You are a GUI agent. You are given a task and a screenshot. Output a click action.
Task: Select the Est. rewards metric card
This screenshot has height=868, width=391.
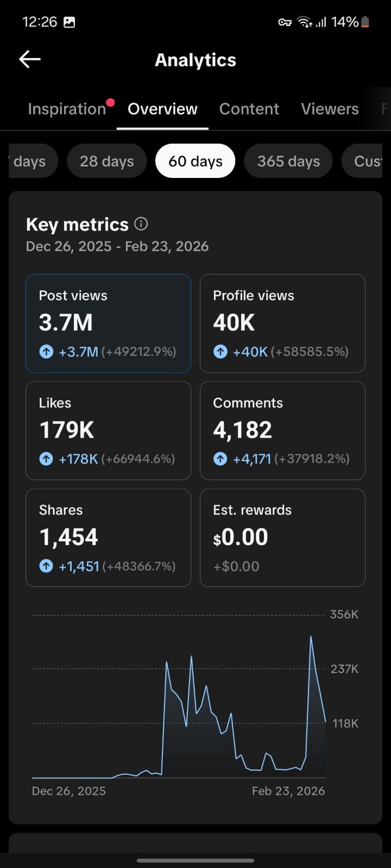point(282,538)
